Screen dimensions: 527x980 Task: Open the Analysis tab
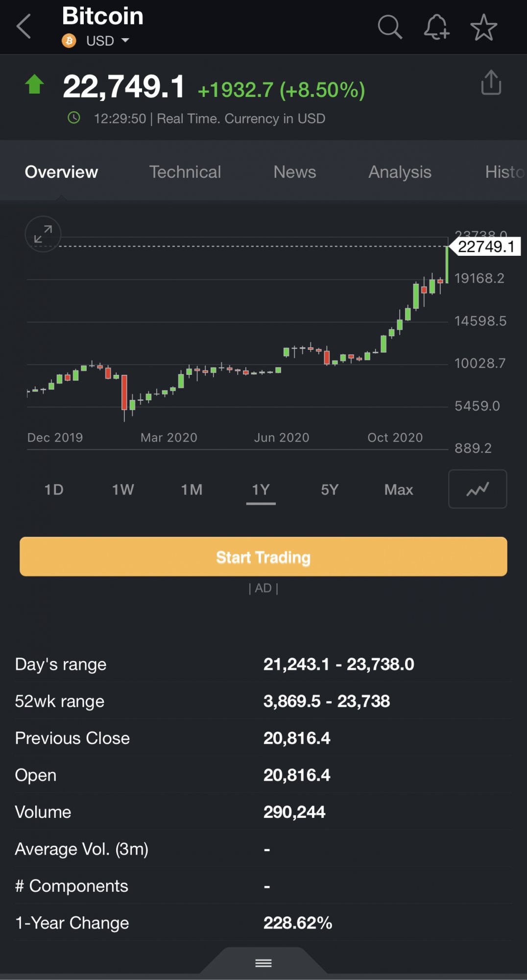[400, 172]
